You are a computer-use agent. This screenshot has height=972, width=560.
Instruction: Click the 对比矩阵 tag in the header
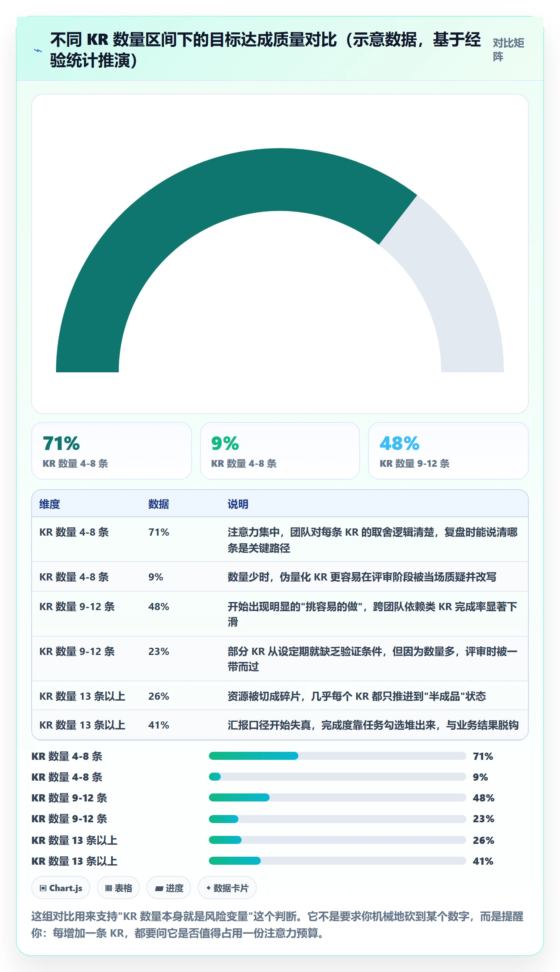(x=508, y=50)
